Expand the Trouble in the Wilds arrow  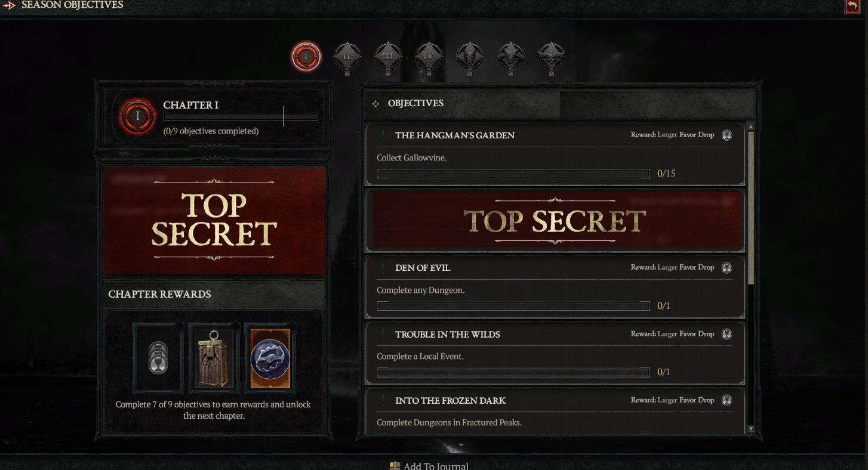(383, 334)
